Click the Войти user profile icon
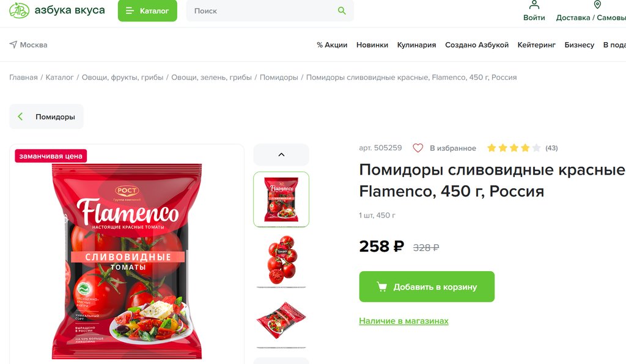 (x=534, y=5)
